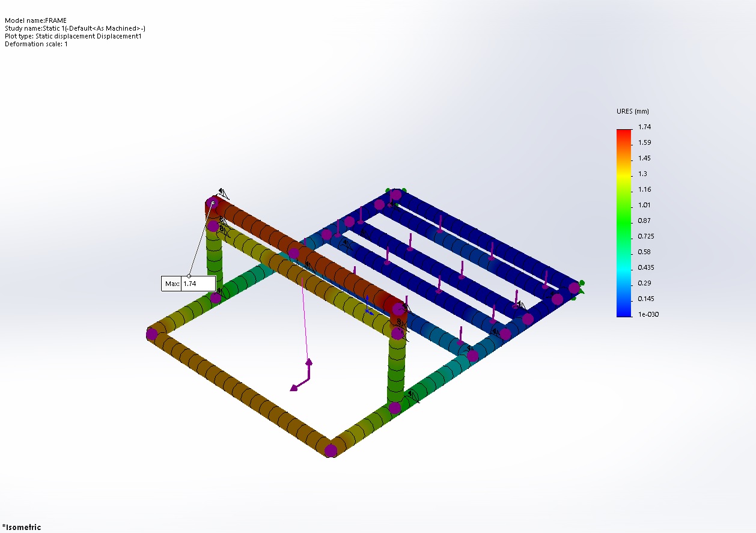Viewport: 756px width, 533px height.
Task: Click legend value 1.16
Action: click(x=644, y=189)
